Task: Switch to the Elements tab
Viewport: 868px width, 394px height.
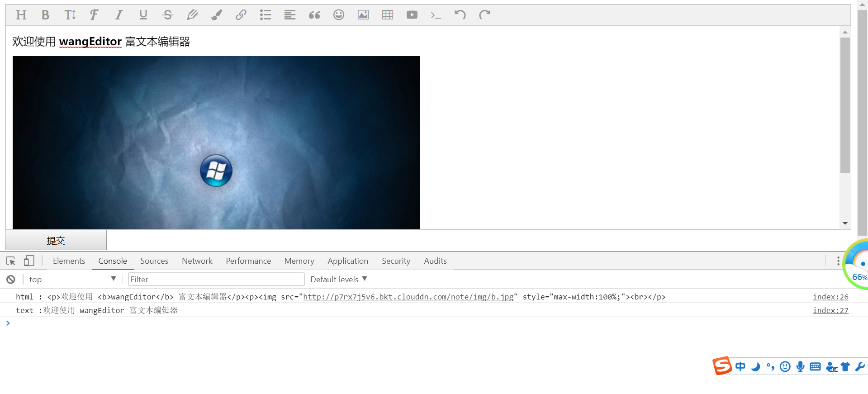Action: [x=69, y=261]
